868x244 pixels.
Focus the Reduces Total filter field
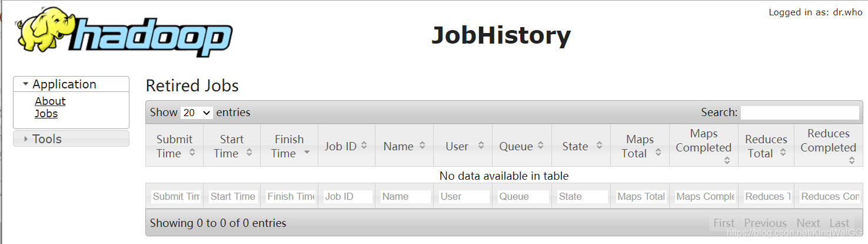(767, 197)
